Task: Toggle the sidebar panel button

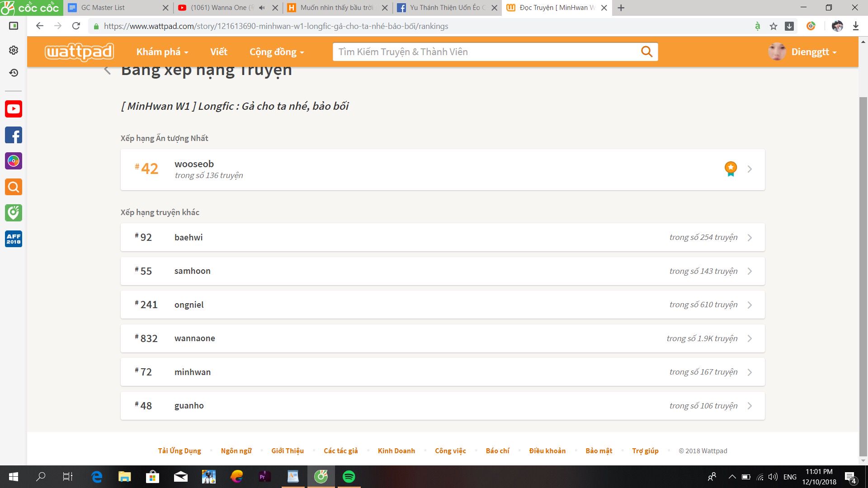Action: 14,26
